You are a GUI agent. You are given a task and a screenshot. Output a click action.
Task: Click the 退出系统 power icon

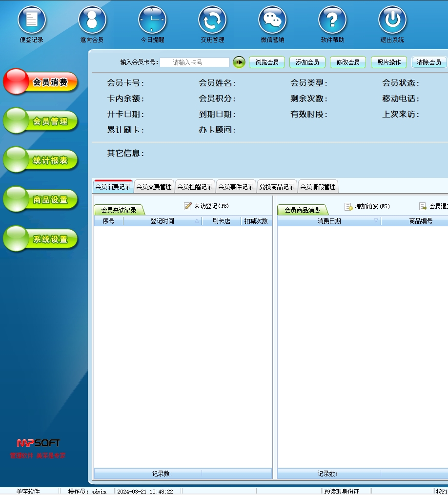tap(392, 20)
